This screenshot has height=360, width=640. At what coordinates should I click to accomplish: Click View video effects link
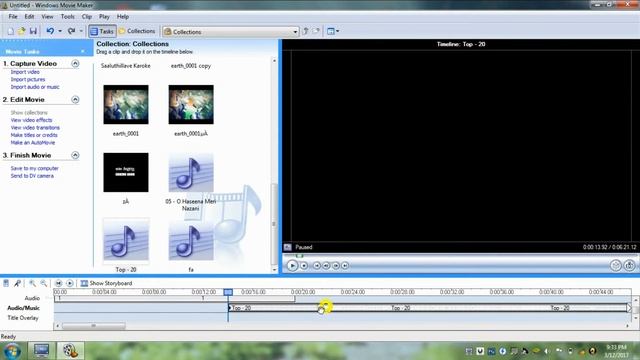[31, 120]
